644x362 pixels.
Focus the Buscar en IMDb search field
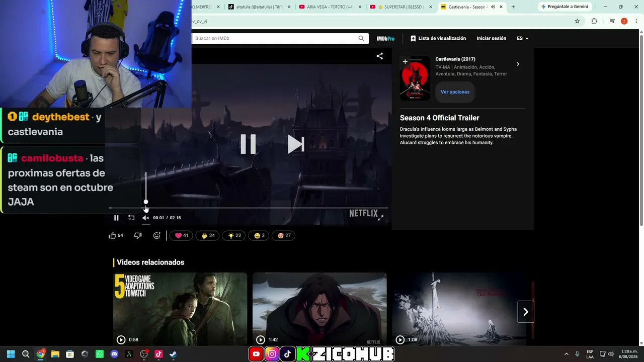pos(274,38)
